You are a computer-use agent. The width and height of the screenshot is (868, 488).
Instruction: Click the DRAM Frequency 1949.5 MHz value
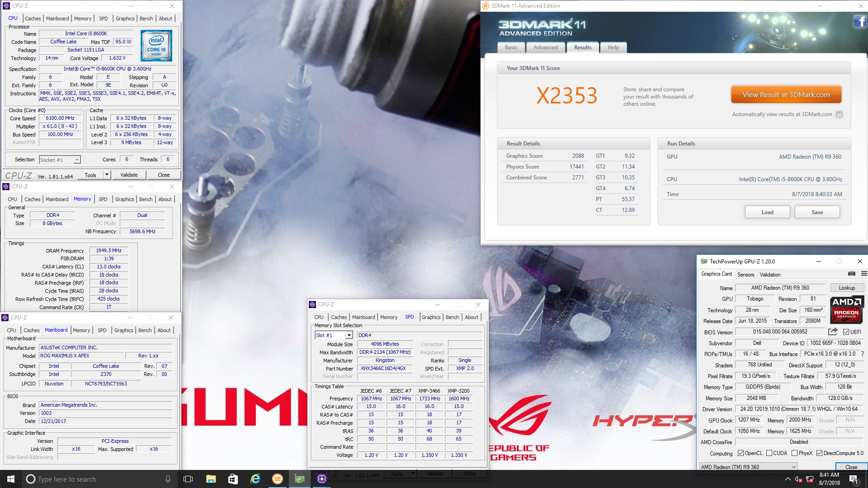108,250
